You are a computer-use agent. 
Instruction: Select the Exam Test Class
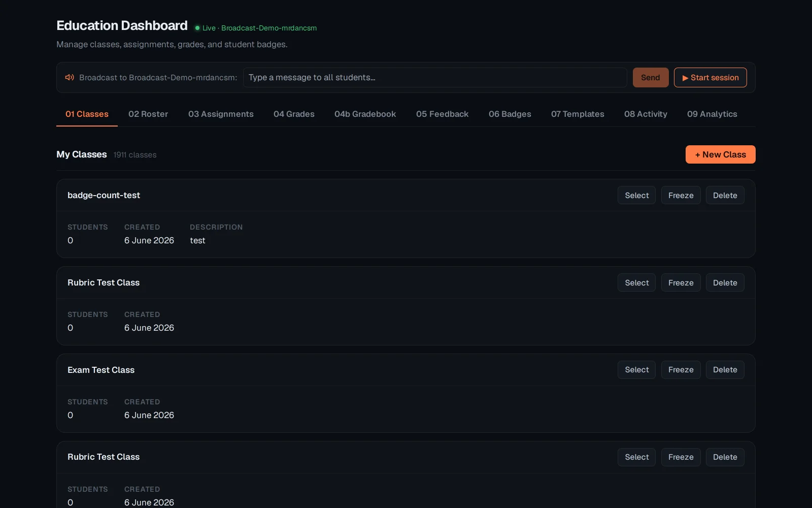(636, 370)
